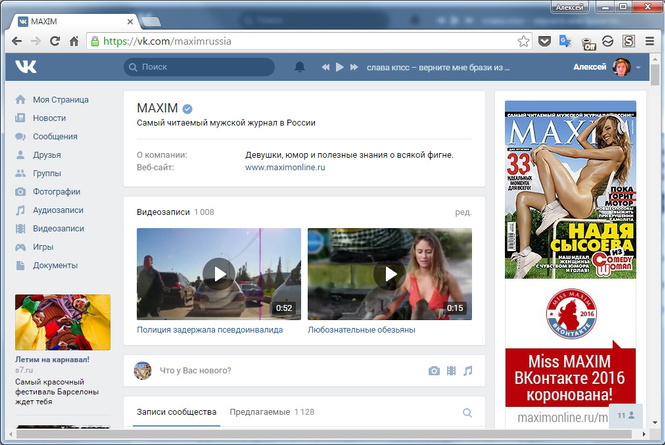Click browser forward arrow

(x=36, y=41)
